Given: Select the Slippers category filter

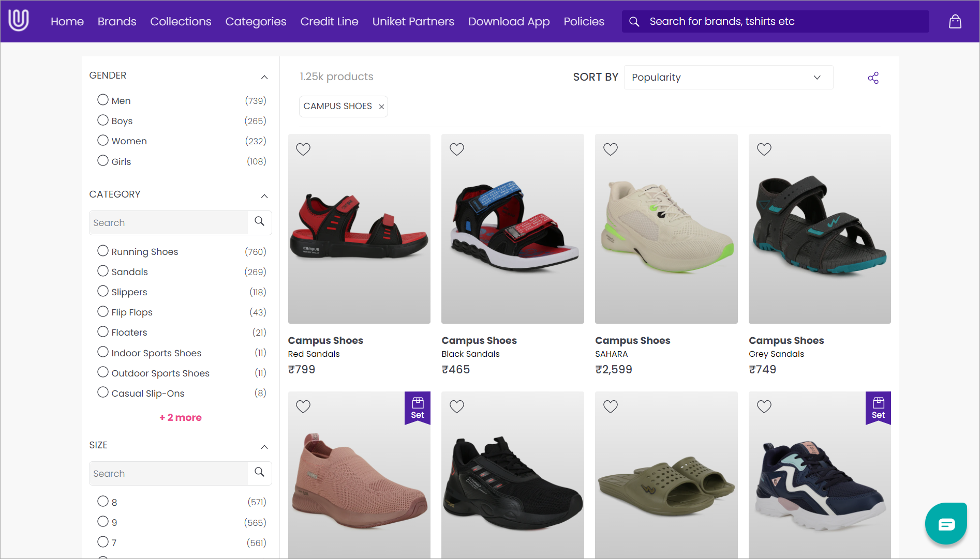Looking at the screenshot, I should tap(103, 291).
